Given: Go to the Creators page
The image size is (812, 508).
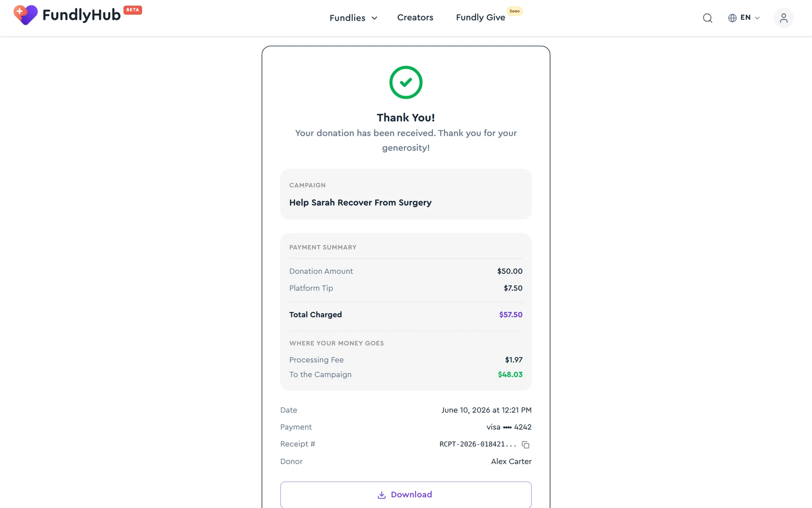Looking at the screenshot, I should 415,17.
